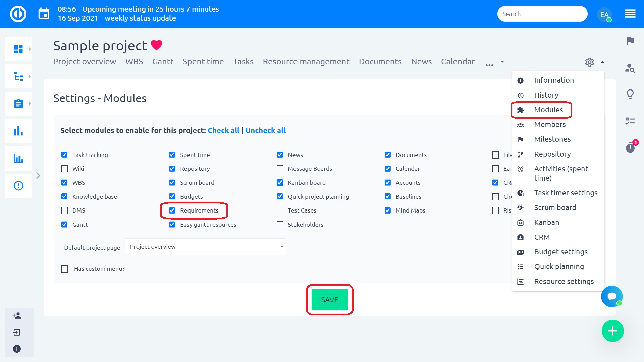Click the calendar icon in top bar
The width and height of the screenshot is (644, 362).
44,14
